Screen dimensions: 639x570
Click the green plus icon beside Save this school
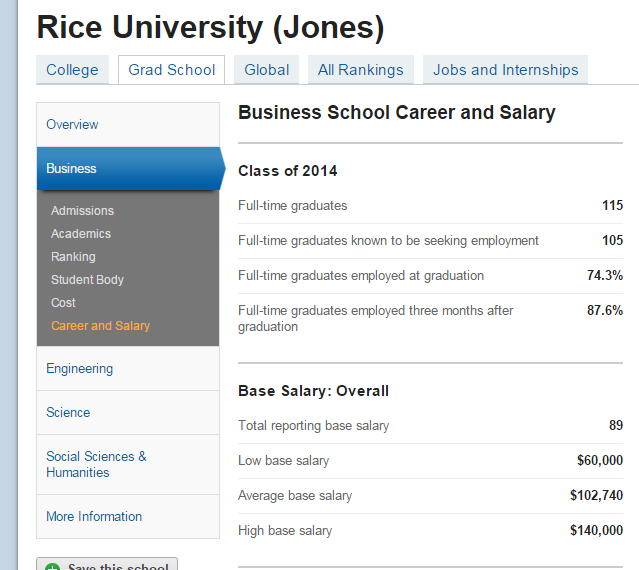(x=52, y=566)
